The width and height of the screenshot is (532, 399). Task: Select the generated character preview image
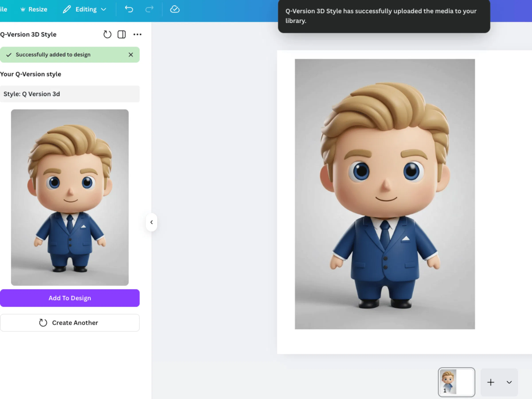pyautogui.click(x=70, y=198)
